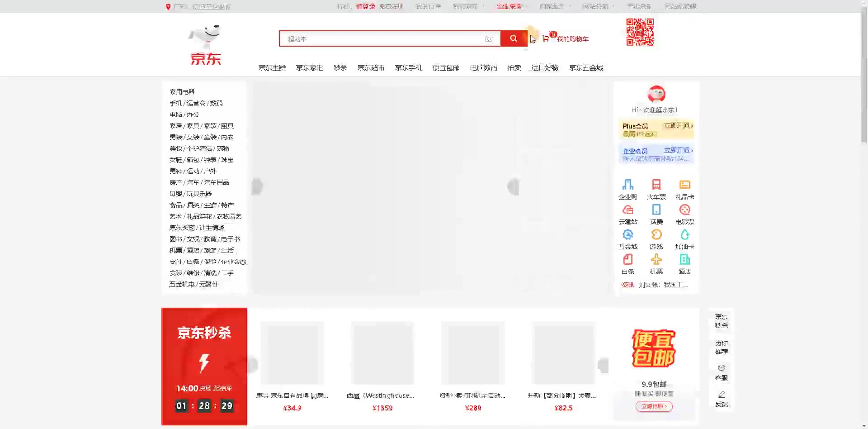Show next flash-sale products arrow

pos(603,365)
